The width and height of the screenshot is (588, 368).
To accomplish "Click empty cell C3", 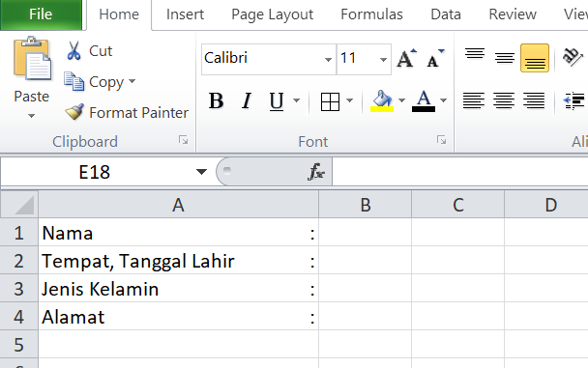I will point(457,288).
